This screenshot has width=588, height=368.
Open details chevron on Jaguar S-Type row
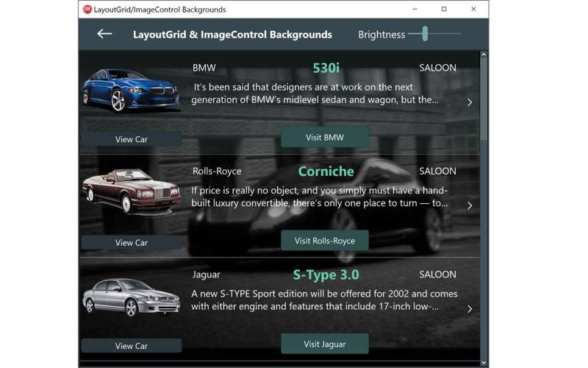pyautogui.click(x=470, y=309)
